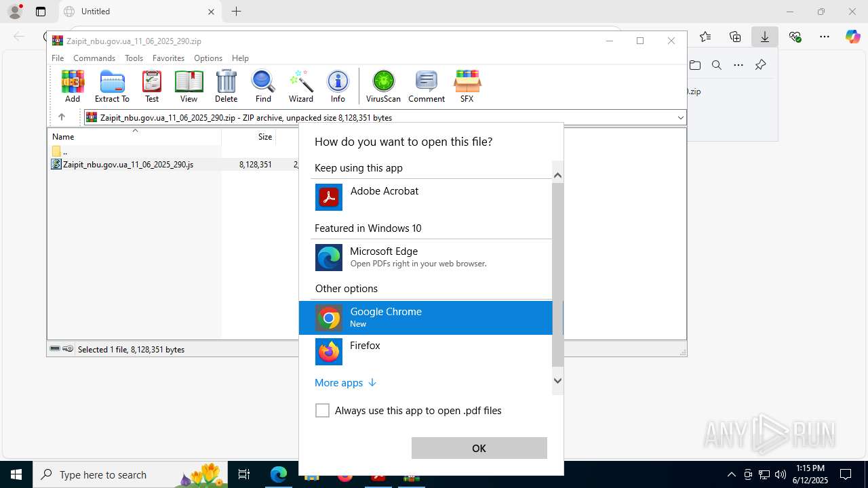Pin the downloads panel
868x488 pixels.
tap(760, 65)
